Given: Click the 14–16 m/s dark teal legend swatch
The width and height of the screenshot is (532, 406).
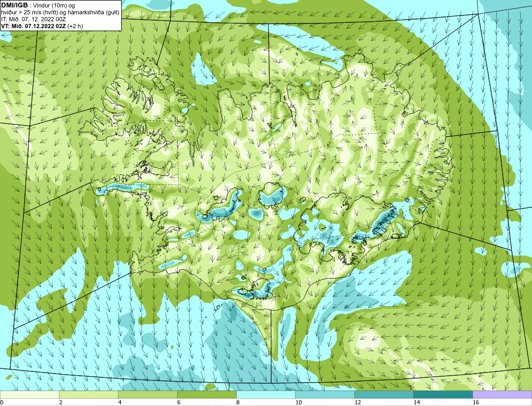Looking at the screenshot, I should [443, 394].
